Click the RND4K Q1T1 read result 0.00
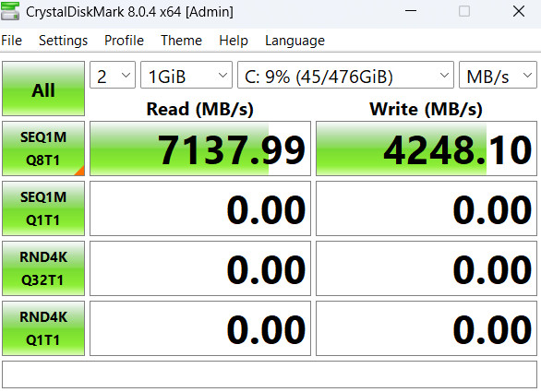541x392 pixels. click(200, 328)
